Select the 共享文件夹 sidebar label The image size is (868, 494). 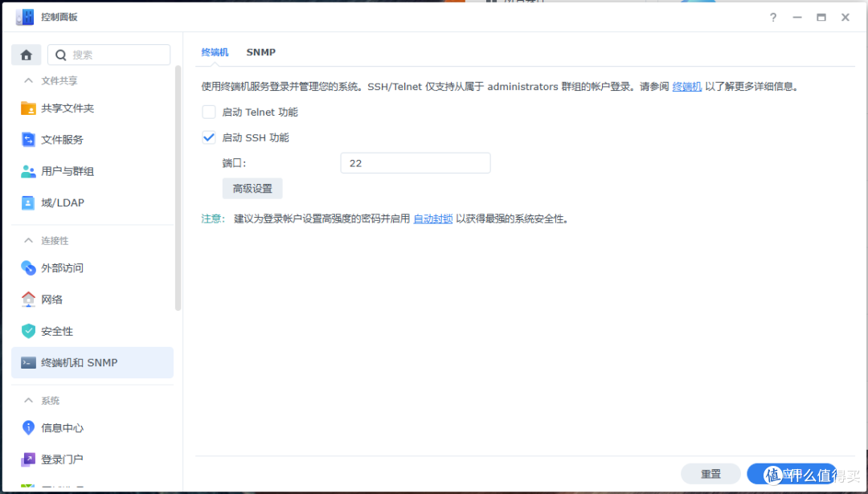tap(68, 108)
